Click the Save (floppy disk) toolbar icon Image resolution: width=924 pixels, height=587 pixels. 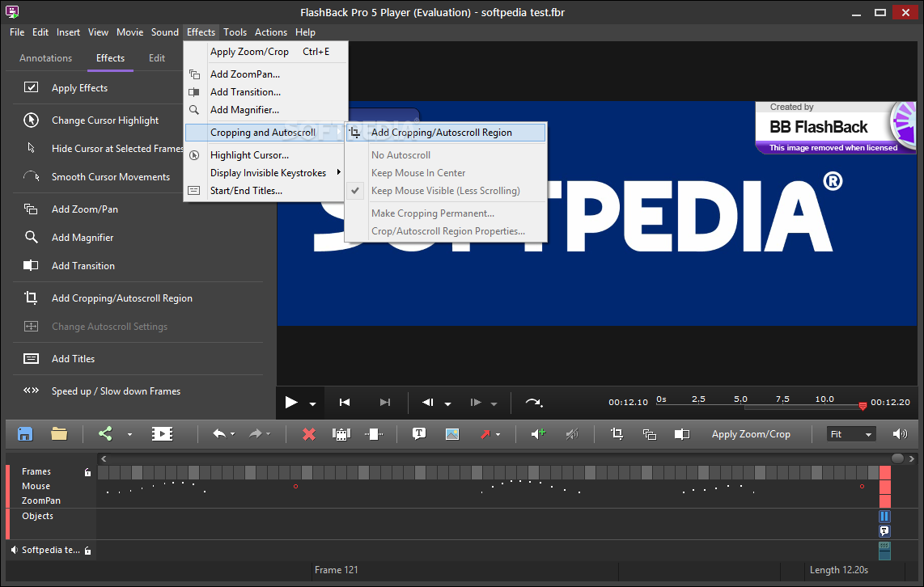[x=25, y=434]
